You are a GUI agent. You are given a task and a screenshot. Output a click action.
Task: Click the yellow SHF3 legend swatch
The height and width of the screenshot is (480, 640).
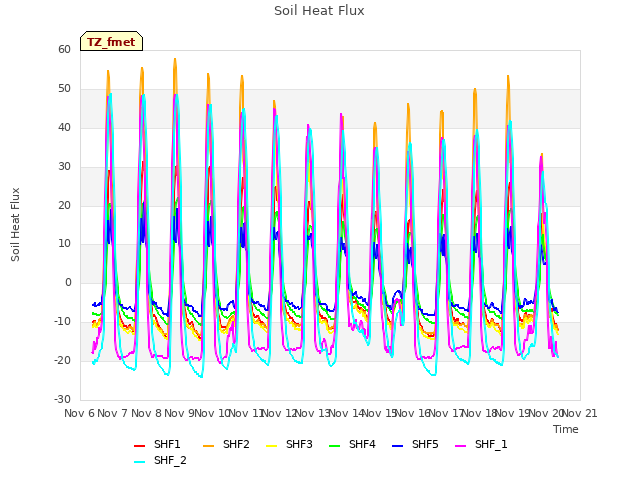click(271, 446)
